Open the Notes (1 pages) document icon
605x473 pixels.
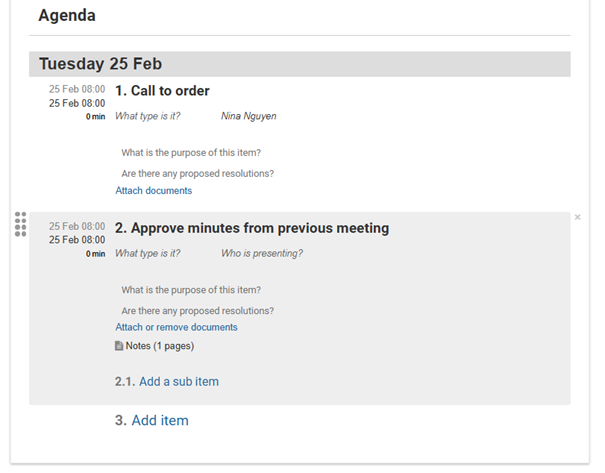[119, 346]
